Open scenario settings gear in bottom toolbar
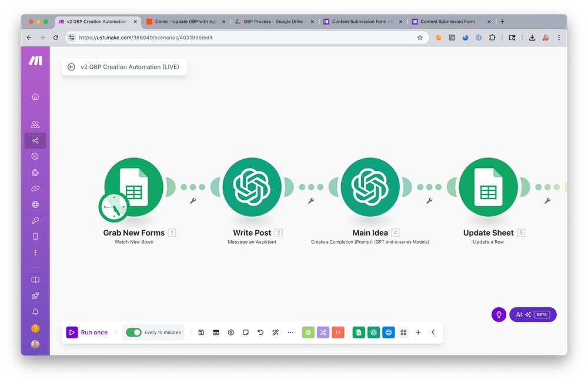588x383 pixels. point(230,332)
